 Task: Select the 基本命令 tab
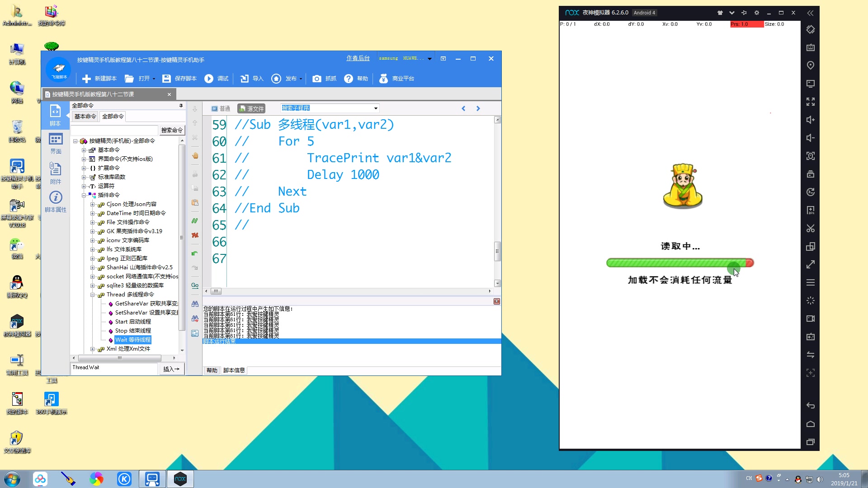click(85, 117)
